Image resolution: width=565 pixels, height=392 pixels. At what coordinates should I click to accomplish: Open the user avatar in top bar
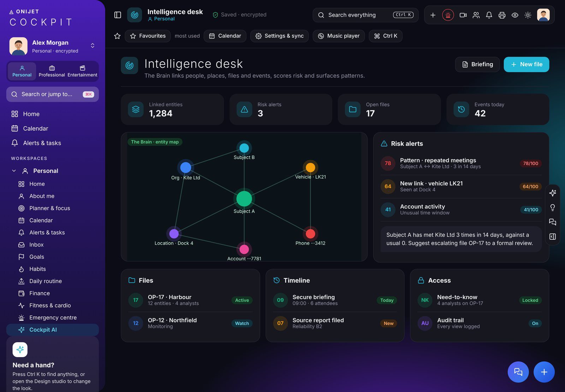(543, 15)
